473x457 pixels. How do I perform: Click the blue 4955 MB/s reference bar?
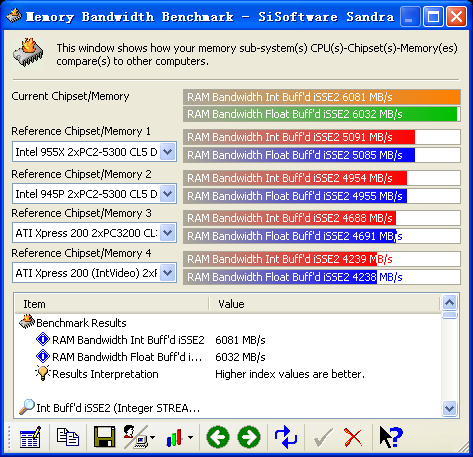coord(322,196)
